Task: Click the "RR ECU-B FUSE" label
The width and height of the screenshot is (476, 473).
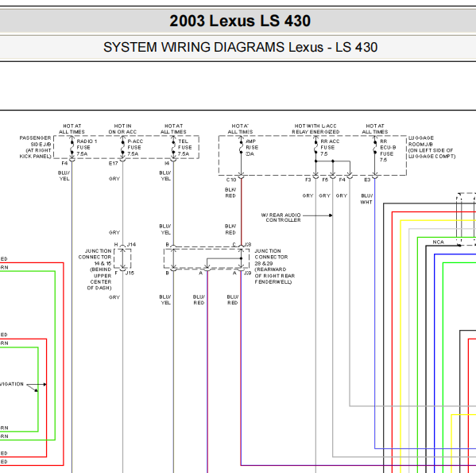Action: click(388, 150)
